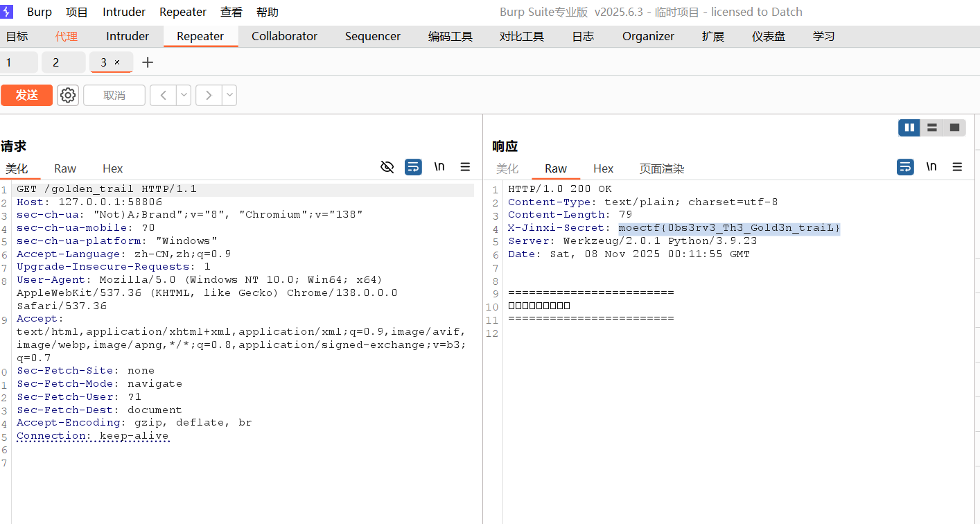
Task: Open the Burp menu
Action: tap(40, 12)
